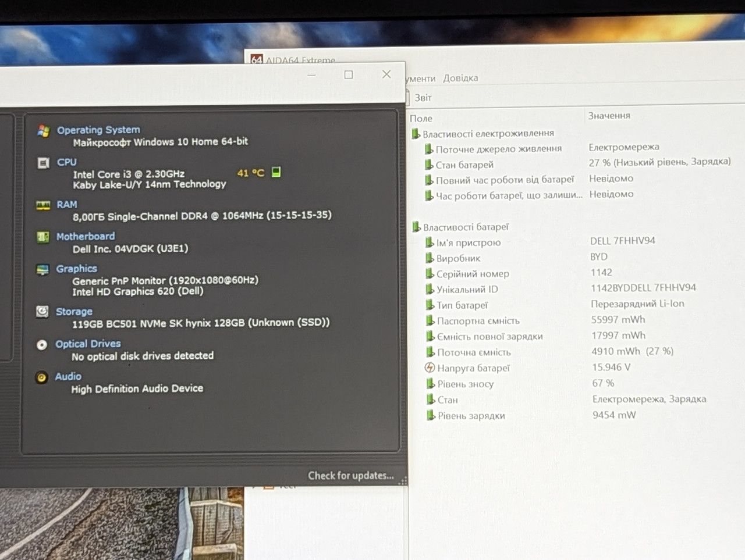
Task: Click the green CPU temperature indicator icon
Action: (x=276, y=172)
